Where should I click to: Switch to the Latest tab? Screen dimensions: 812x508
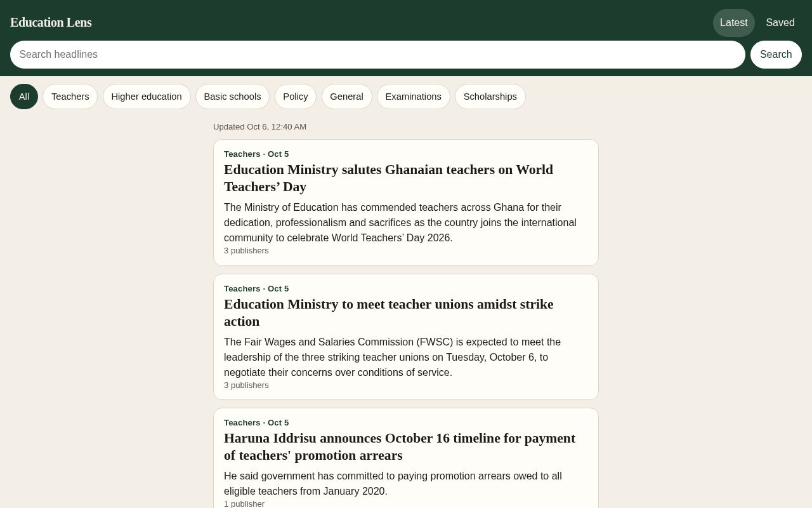(x=733, y=23)
